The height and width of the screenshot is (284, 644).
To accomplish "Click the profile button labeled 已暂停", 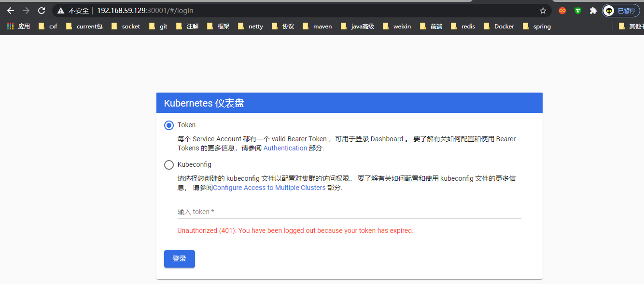I will (x=621, y=11).
